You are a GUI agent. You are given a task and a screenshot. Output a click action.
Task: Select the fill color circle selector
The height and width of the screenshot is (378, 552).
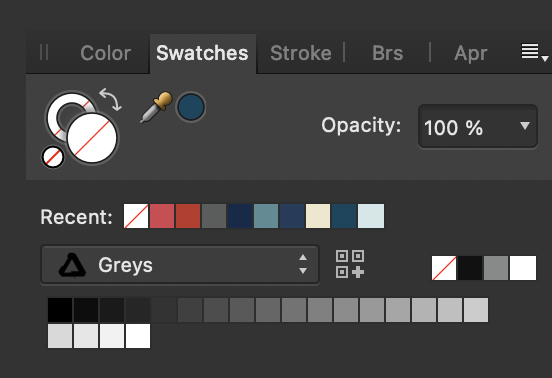point(92,138)
